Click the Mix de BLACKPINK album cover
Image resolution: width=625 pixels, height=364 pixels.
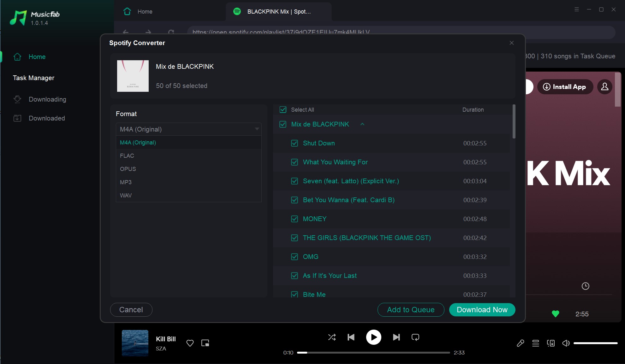(x=133, y=76)
